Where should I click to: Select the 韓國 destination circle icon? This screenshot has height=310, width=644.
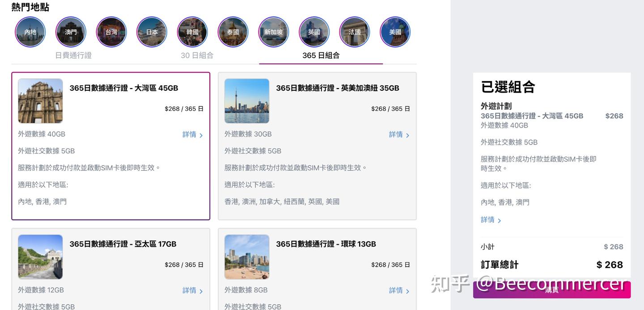tap(192, 32)
